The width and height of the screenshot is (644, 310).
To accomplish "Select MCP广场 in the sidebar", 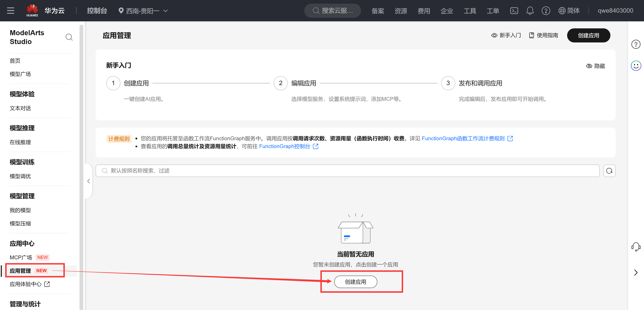I will point(21,257).
